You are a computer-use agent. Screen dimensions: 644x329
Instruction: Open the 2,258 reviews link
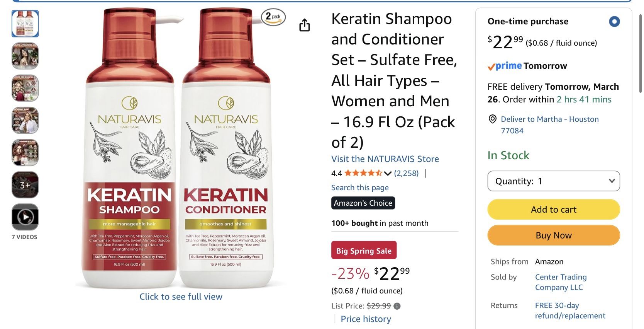406,173
